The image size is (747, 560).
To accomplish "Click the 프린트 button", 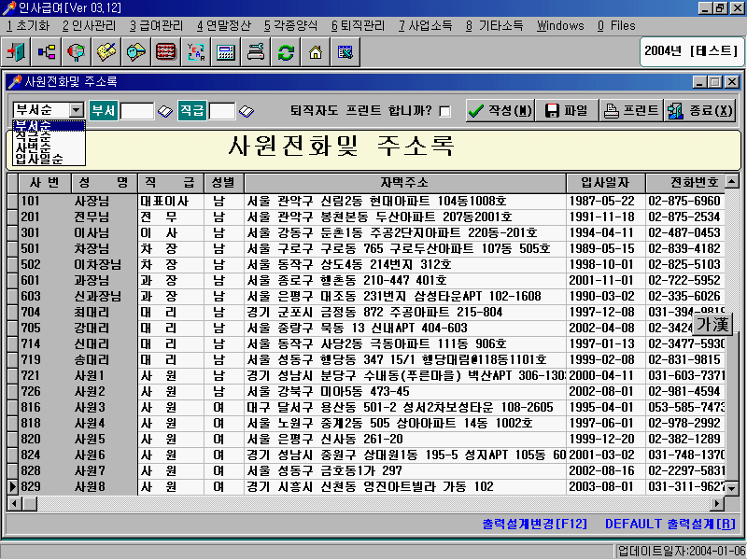I will pyautogui.click(x=630, y=110).
